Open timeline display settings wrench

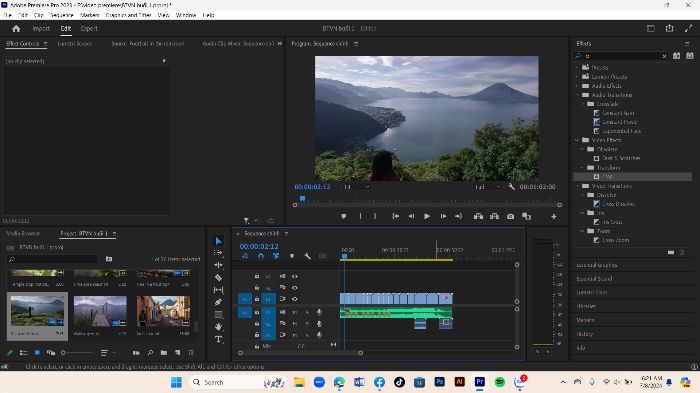[x=307, y=256]
